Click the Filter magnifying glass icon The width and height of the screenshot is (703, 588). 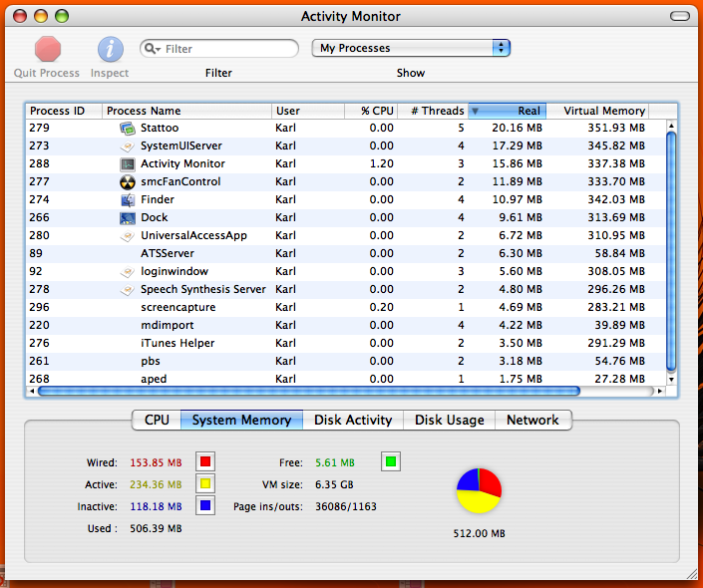(152, 49)
